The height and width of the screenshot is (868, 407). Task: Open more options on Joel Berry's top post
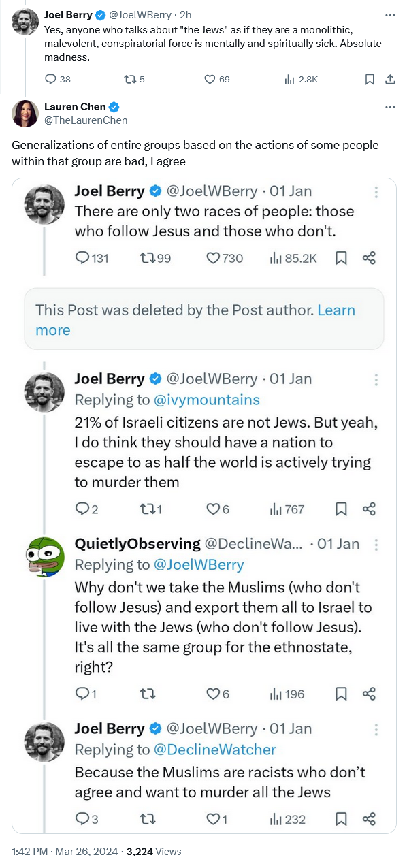coord(390,14)
